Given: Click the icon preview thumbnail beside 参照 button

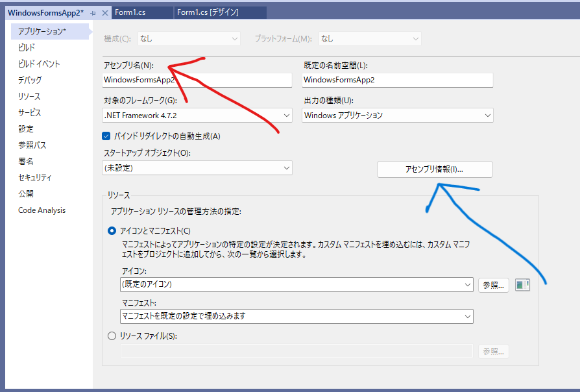Looking at the screenshot, I should click(522, 284).
